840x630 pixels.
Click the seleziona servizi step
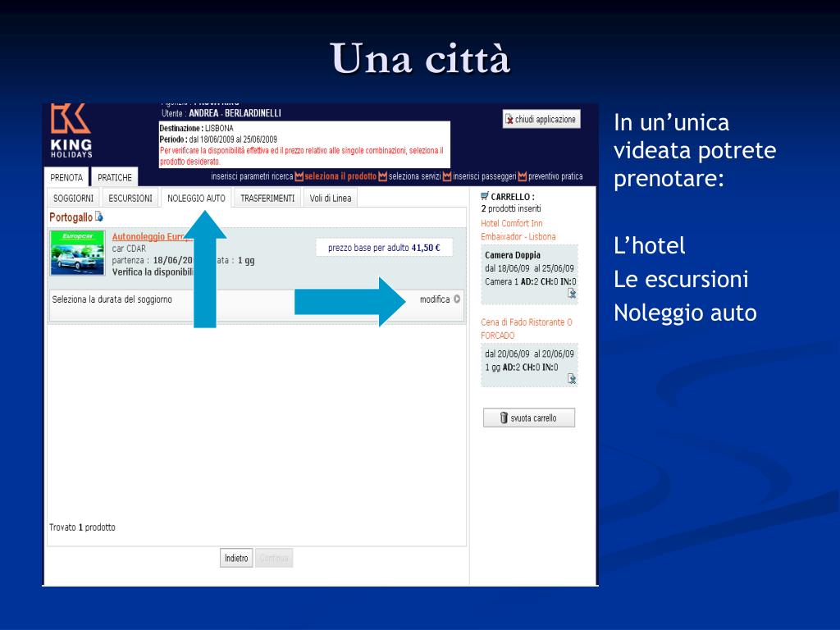pyautogui.click(x=414, y=176)
